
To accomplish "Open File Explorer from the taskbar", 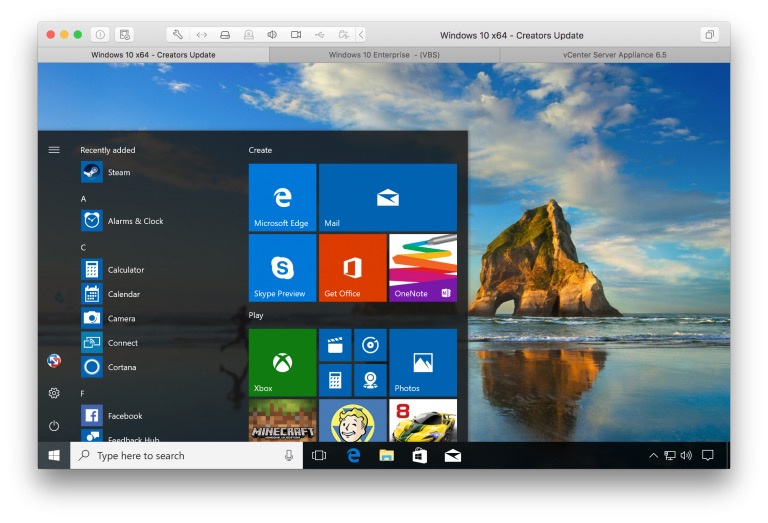I will tap(386, 455).
